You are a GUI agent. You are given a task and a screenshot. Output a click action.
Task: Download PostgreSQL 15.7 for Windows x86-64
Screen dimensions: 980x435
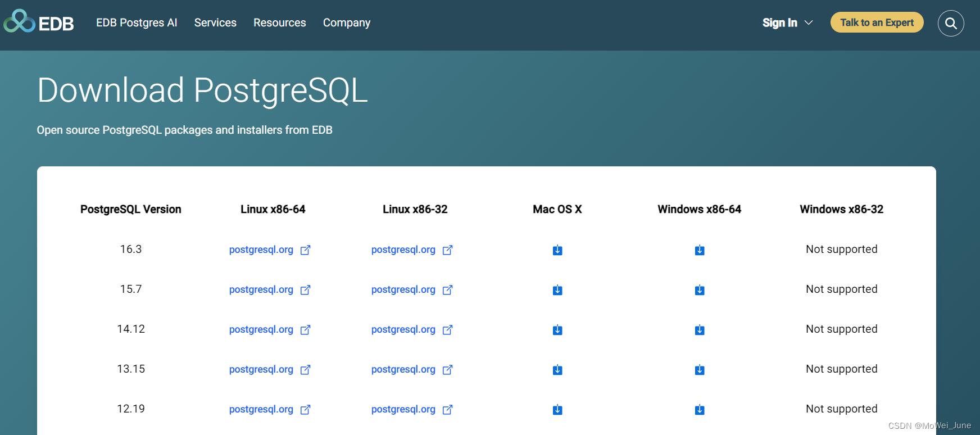tap(700, 290)
